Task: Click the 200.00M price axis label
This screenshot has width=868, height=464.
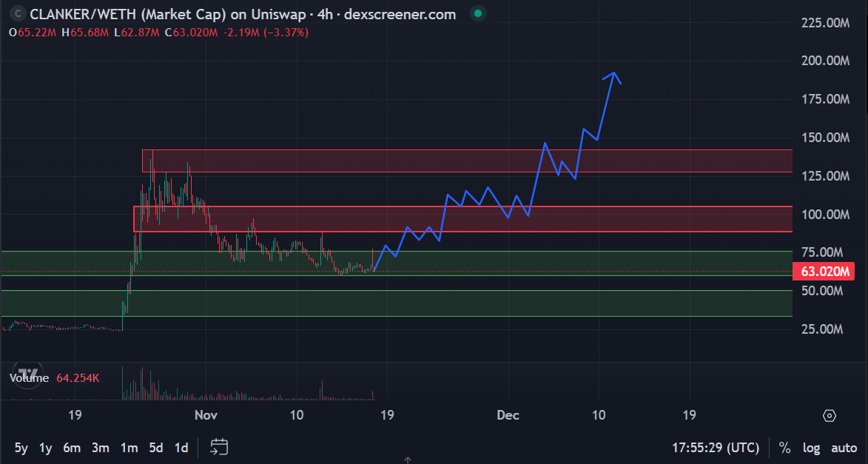Action: click(x=825, y=61)
